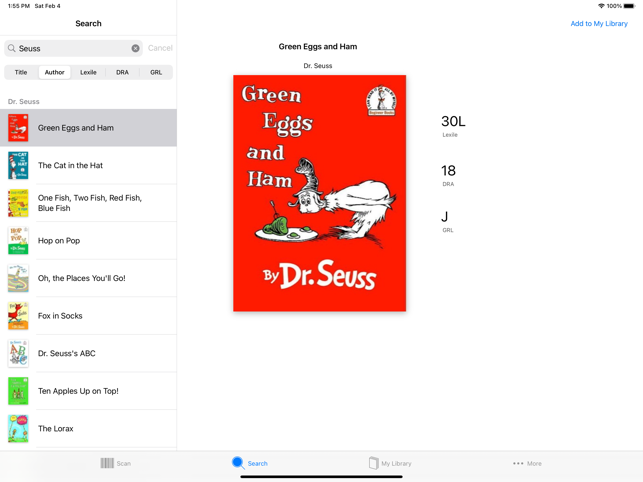Focus the Seuss search field
This screenshot has width=643, height=482.
[73, 48]
